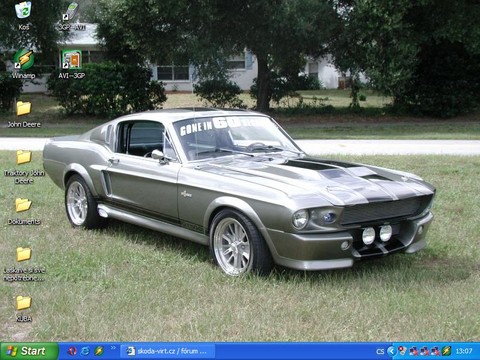Launch Winamp from the Quick Launch bar
The width and height of the screenshot is (480, 360).
[x=99, y=351]
